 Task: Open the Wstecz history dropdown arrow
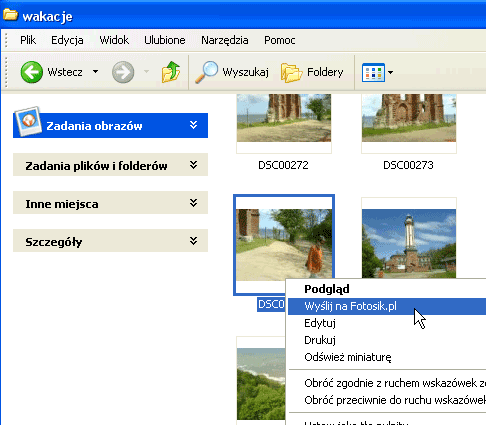coord(96,71)
